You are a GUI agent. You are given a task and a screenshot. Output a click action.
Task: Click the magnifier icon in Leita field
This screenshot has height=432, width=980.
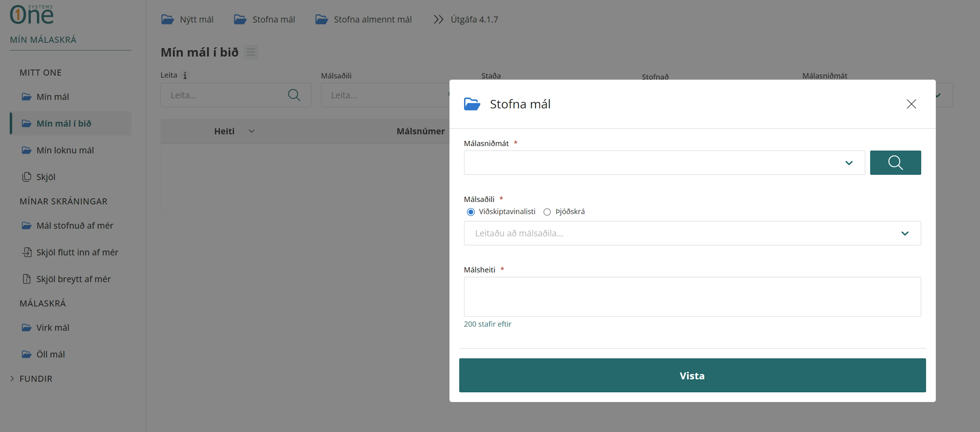point(294,95)
